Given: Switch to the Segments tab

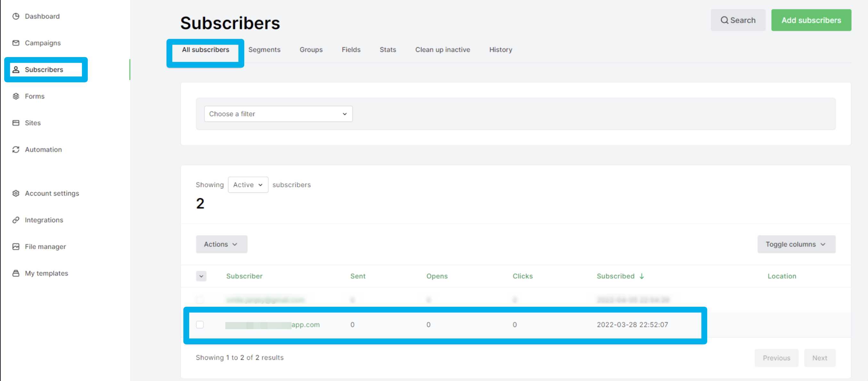Looking at the screenshot, I should [264, 50].
